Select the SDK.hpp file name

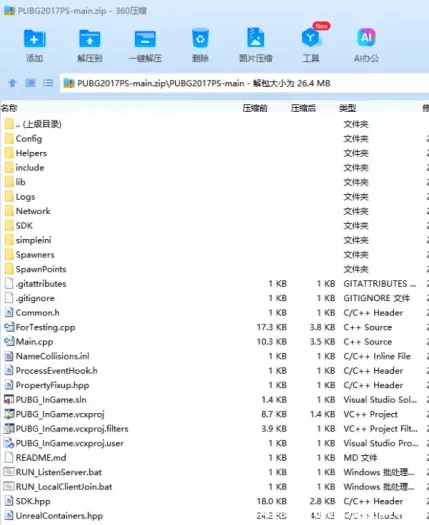tap(33, 502)
